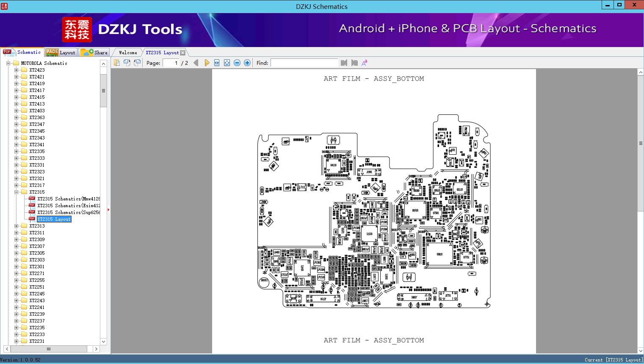Go to the previous page

(x=196, y=63)
